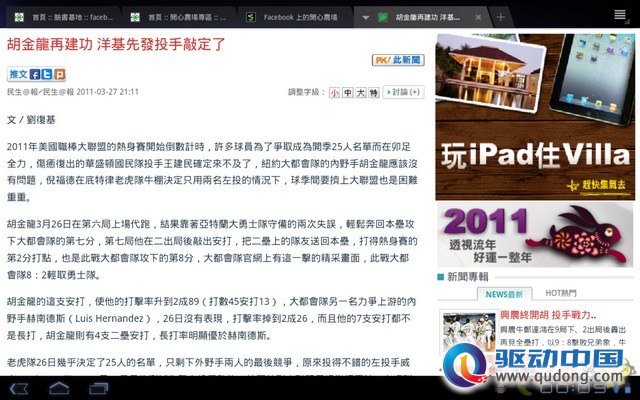Switch to Facebook 上的開心農場 tab

point(295,17)
